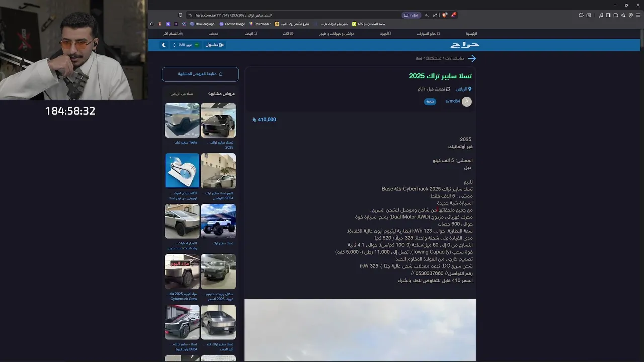Click the الرياض city link
644x362 pixels.
pos(461,89)
